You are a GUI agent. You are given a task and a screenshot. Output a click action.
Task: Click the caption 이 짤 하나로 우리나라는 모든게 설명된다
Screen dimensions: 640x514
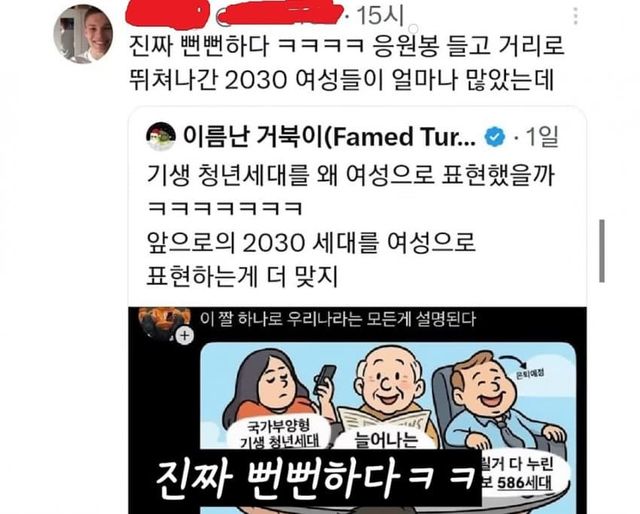click(338, 319)
